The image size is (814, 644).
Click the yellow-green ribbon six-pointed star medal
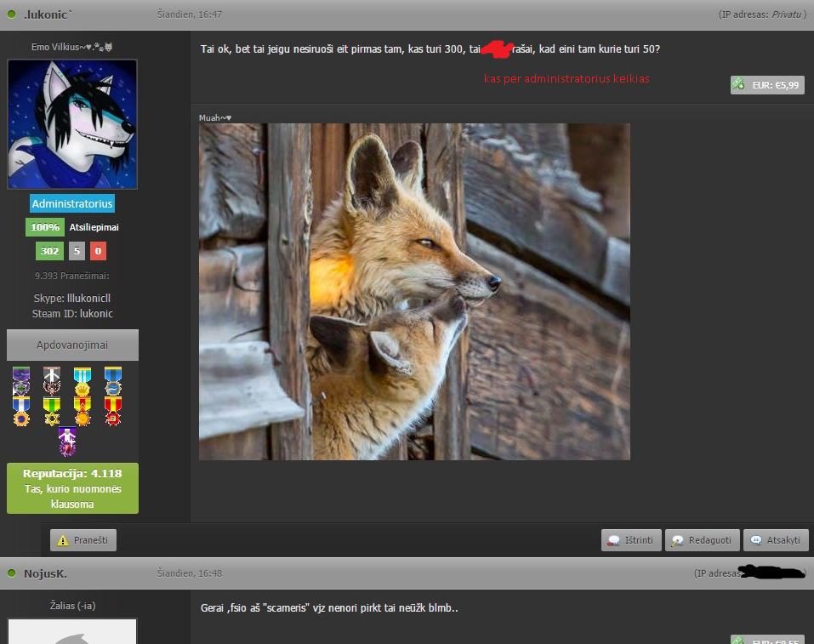[x=52, y=412]
